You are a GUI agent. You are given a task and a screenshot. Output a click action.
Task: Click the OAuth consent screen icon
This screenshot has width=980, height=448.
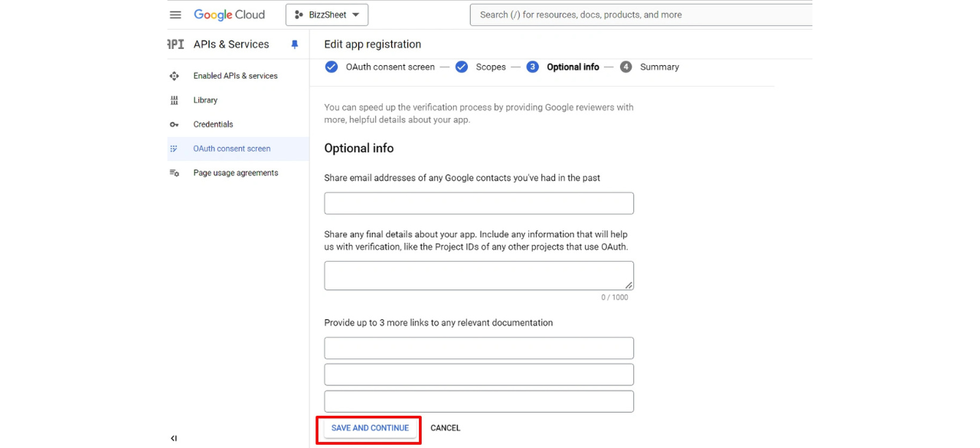point(174,149)
